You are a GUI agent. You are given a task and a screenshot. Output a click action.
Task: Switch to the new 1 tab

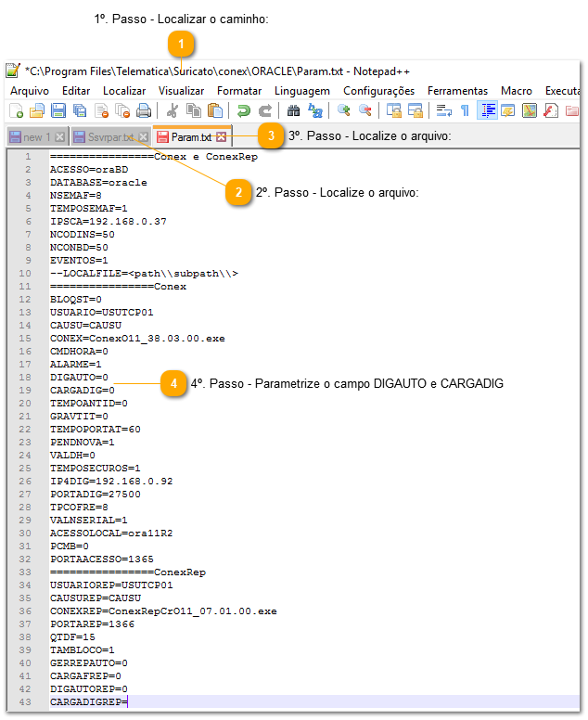click(37, 136)
